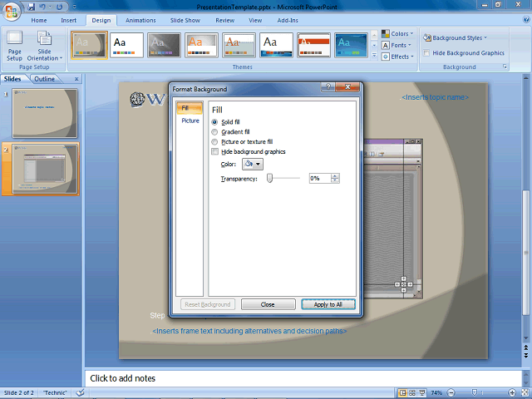Switch to the Outline pane tab

pos(44,79)
